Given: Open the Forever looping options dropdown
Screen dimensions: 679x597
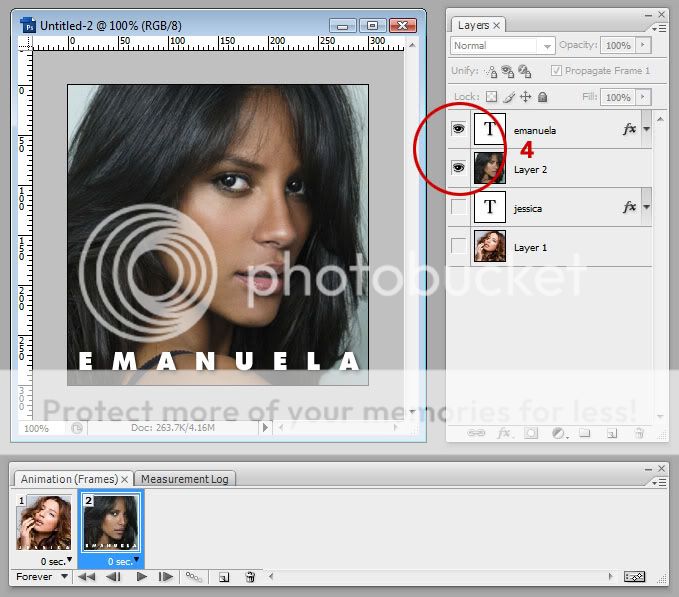Looking at the screenshot, I should pos(64,577).
